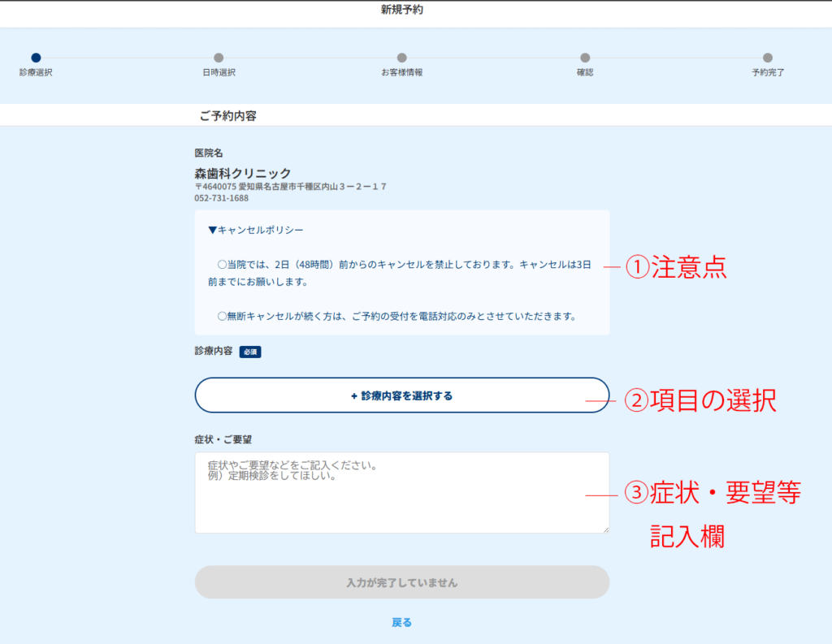The width and height of the screenshot is (832, 644).
Task: Click the 必須 required badge next to 診療内容
Action: (249, 351)
